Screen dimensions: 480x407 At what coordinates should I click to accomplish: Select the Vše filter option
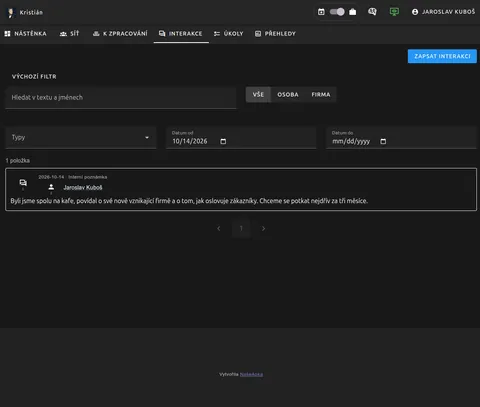pyautogui.click(x=258, y=95)
